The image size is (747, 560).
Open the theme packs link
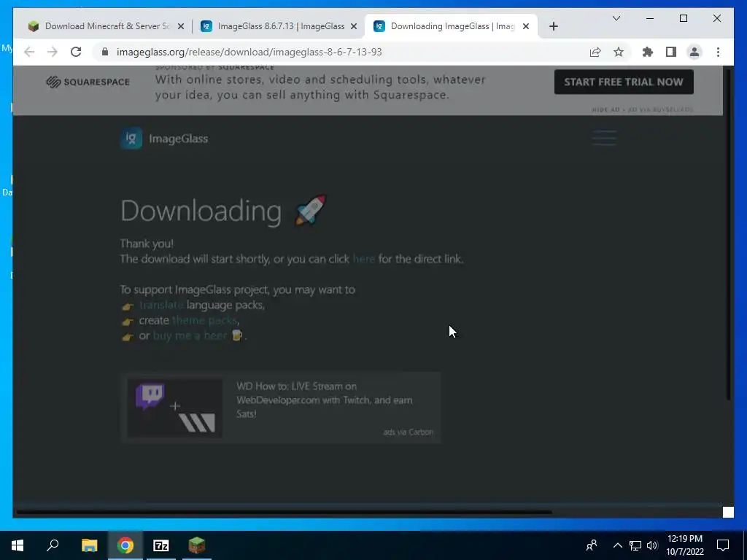[204, 320]
